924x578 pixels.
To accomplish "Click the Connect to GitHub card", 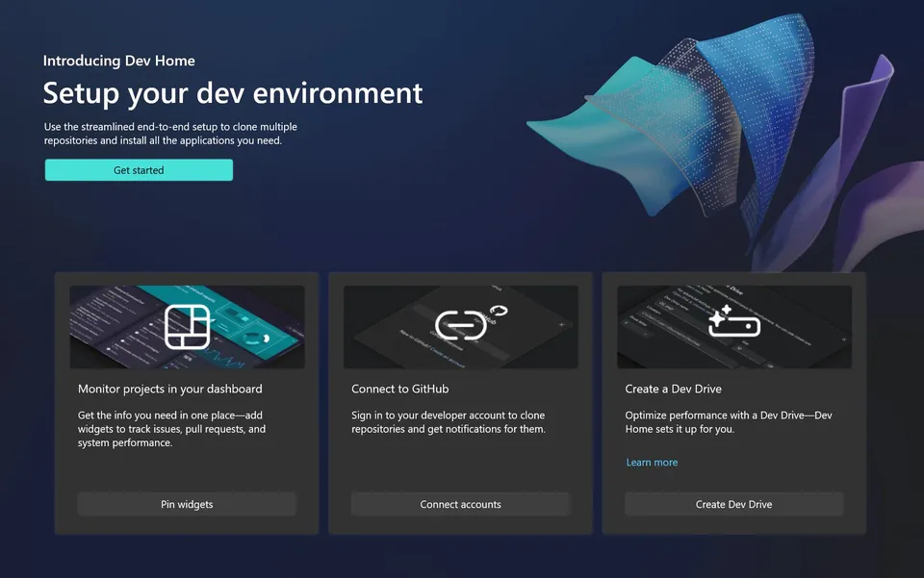I will point(460,402).
